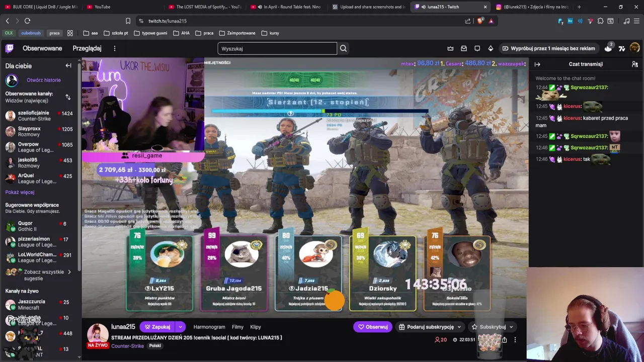Open a new browser tab
This screenshot has height=362, width=644.
[x=579, y=7]
